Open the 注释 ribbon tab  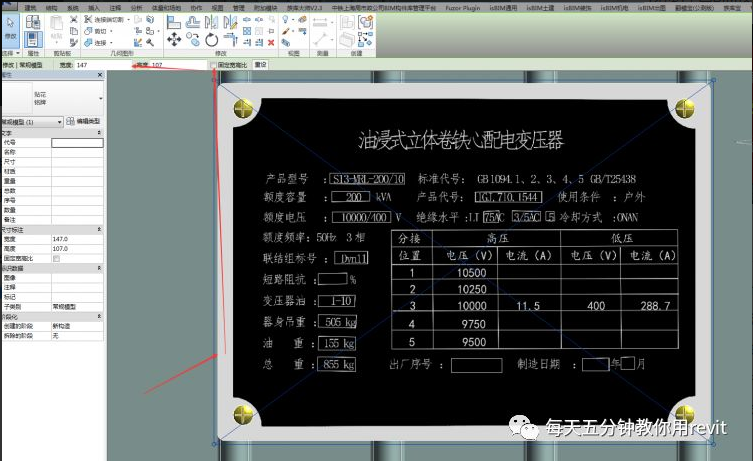click(x=115, y=8)
